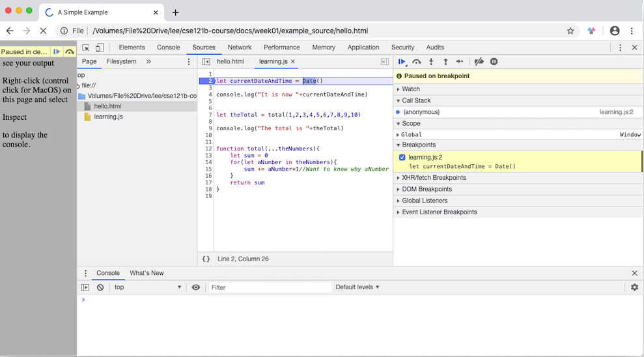Bookmark this page with star icon
The height and width of the screenshot is (357, 644).
[570, 31]
